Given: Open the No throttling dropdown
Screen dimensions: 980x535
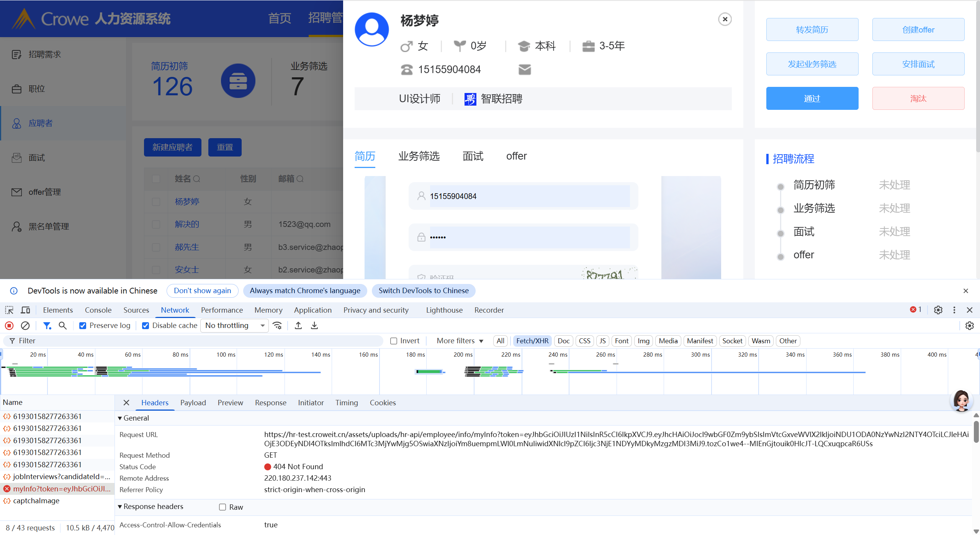Looking at the screenshot, I should pyautogui.click(x=234, y=326).
